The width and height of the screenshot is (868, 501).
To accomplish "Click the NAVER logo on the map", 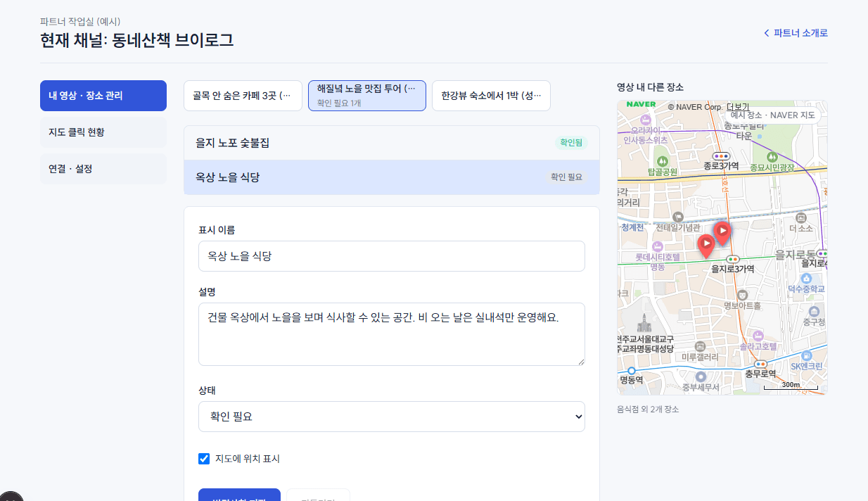I will [x=640, y=104].
